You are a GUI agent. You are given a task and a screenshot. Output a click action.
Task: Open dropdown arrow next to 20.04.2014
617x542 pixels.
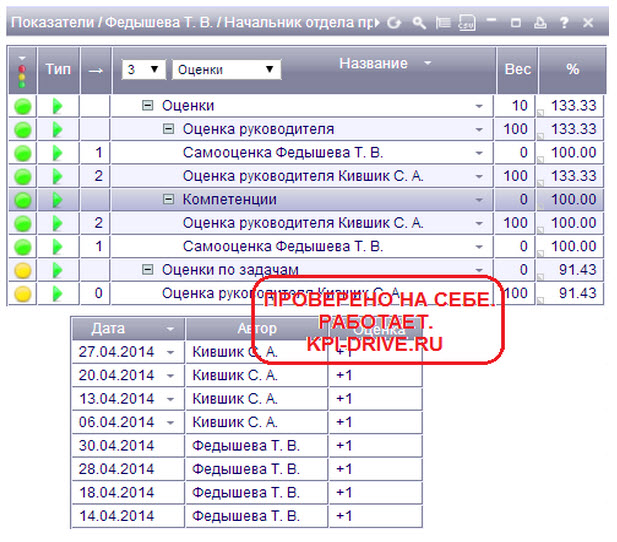(x=170, y=376)
